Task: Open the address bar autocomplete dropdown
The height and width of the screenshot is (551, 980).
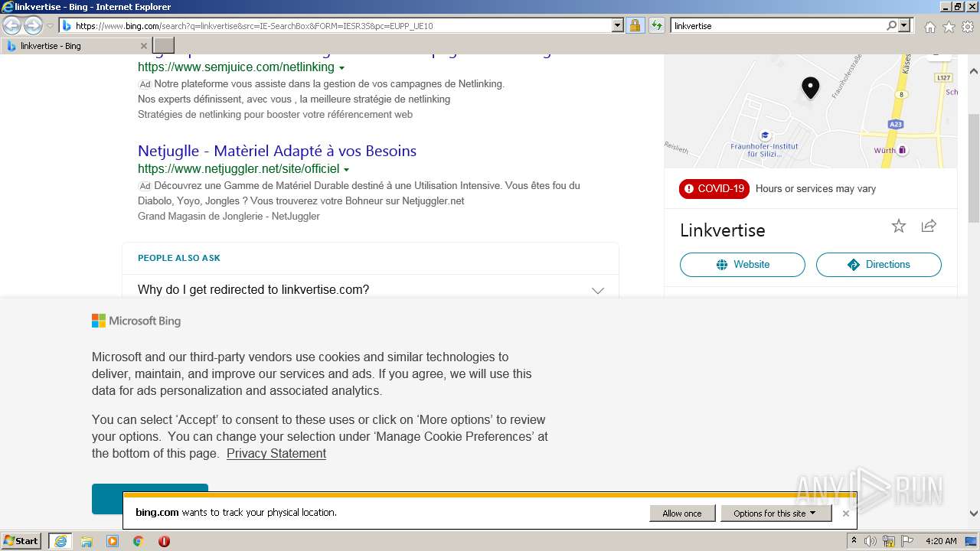Action: point(618,25)
